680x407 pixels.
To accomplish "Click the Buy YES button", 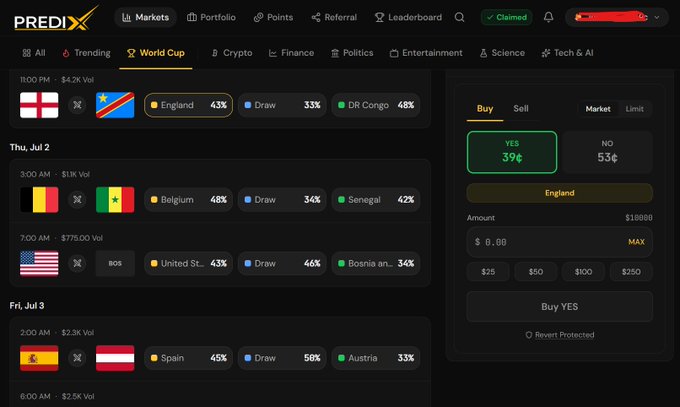I will [x=559, y=307].
